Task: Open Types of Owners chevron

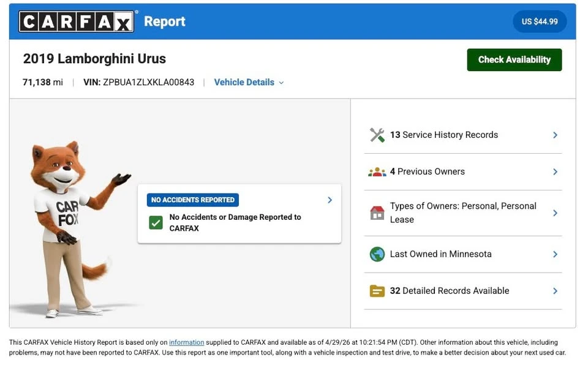Action: [x=555, y=213]
